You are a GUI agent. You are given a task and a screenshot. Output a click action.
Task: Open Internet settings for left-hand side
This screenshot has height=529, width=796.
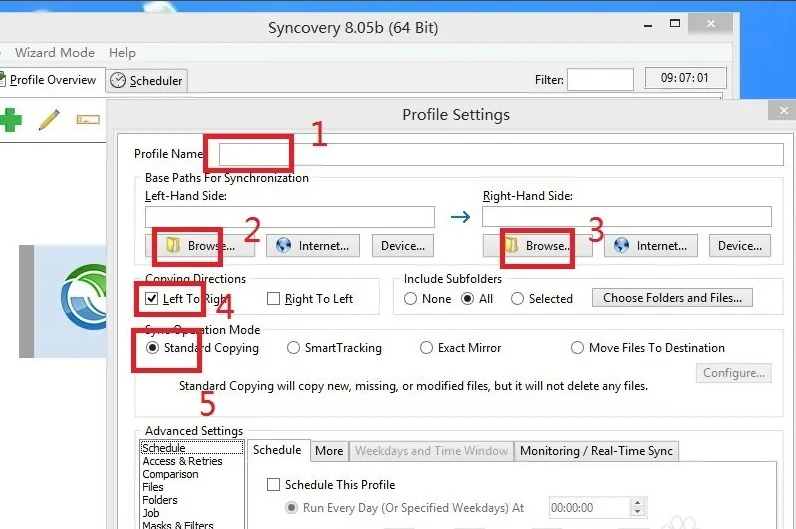313,246
